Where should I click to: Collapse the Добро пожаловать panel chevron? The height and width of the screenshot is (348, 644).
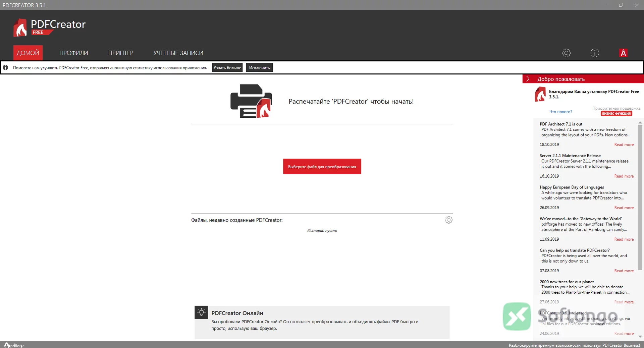point(528,79)
